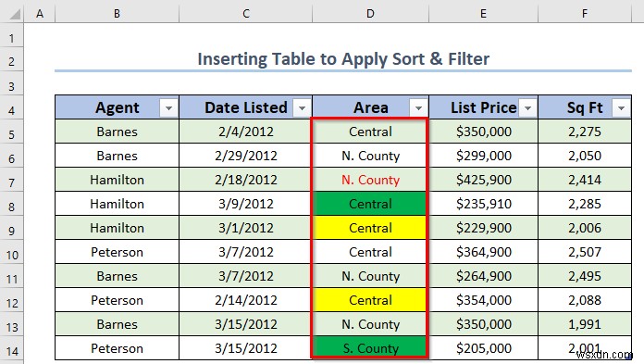
Task: Select the $425,900 price cell
Action: click(x=483, y=180)
